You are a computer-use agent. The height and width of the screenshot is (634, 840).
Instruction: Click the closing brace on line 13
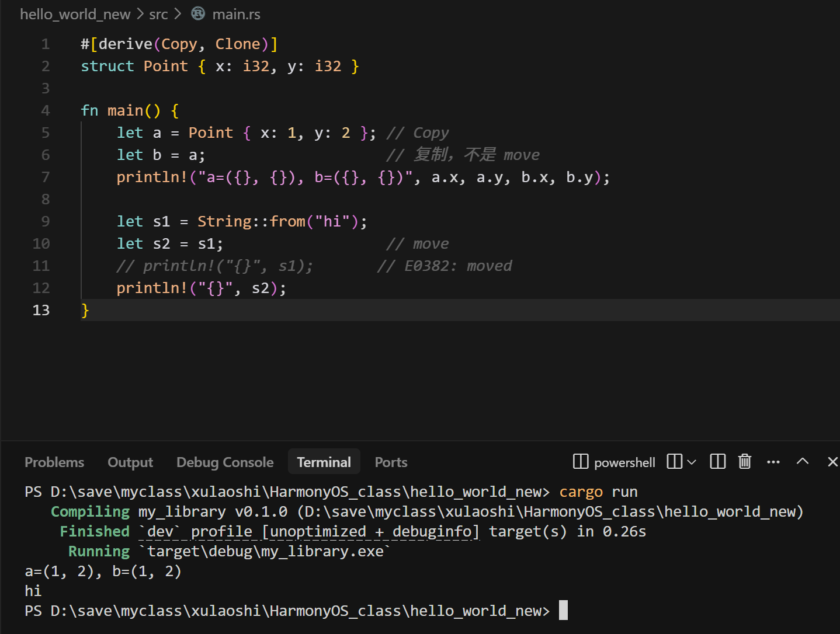[85, 311]
